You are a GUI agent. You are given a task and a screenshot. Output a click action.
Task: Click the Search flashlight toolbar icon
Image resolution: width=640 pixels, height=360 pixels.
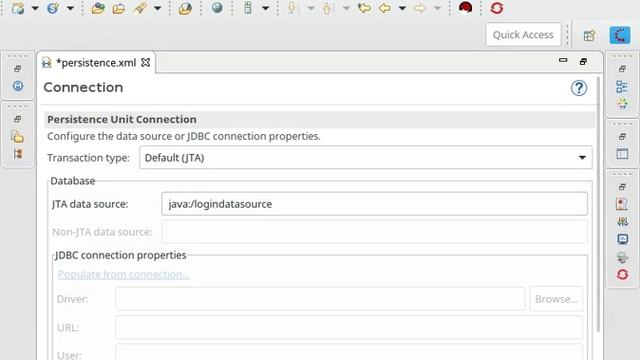click(140, 8)
